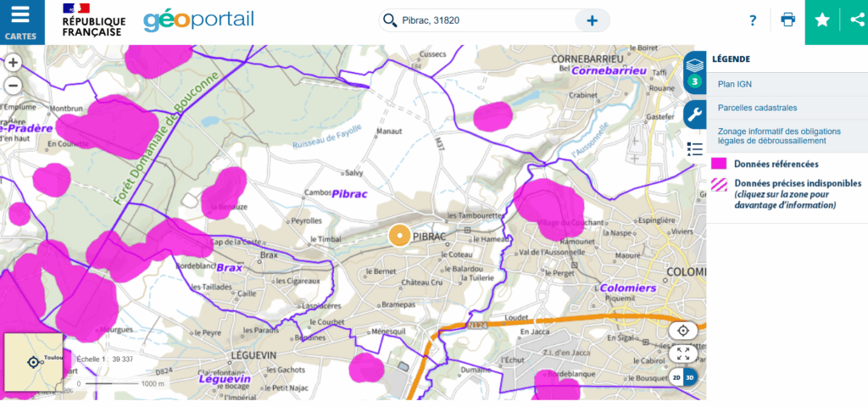Zoom in on the map
Viewport: 868px width, 407px height.
coord(13,63)
